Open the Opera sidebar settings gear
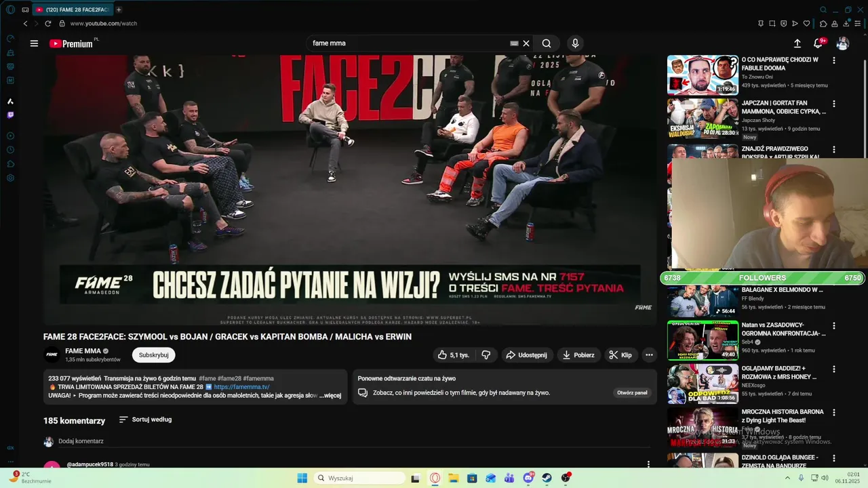Image resolution: width=868 pixels, height=488 pixels. [x=10, y=178]
